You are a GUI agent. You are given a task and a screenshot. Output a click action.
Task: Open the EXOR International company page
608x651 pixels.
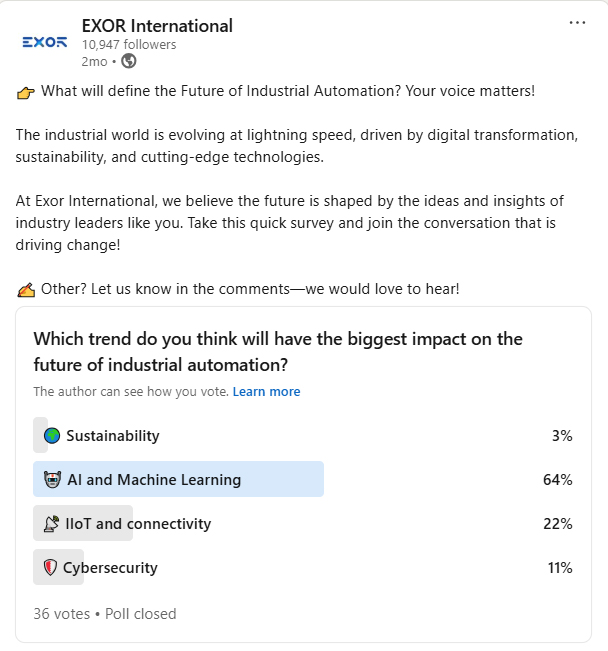tap(157, 25)
